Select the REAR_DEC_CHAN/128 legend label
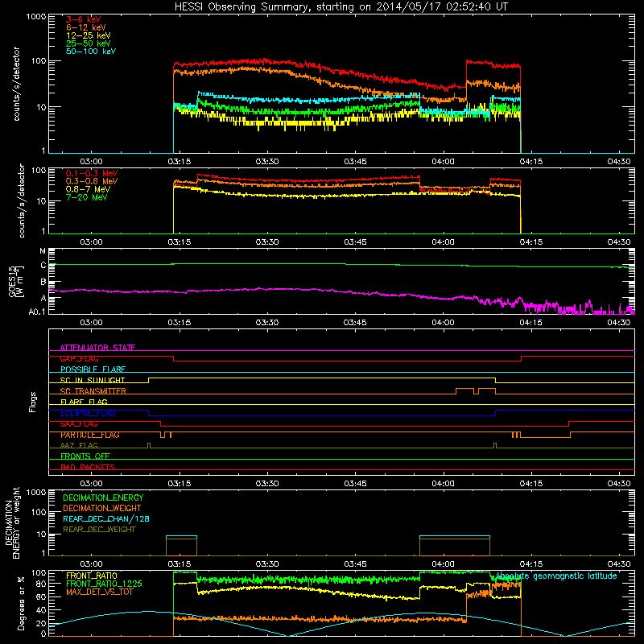The width and height of the screenshot is (644, 644). (106, 518)
